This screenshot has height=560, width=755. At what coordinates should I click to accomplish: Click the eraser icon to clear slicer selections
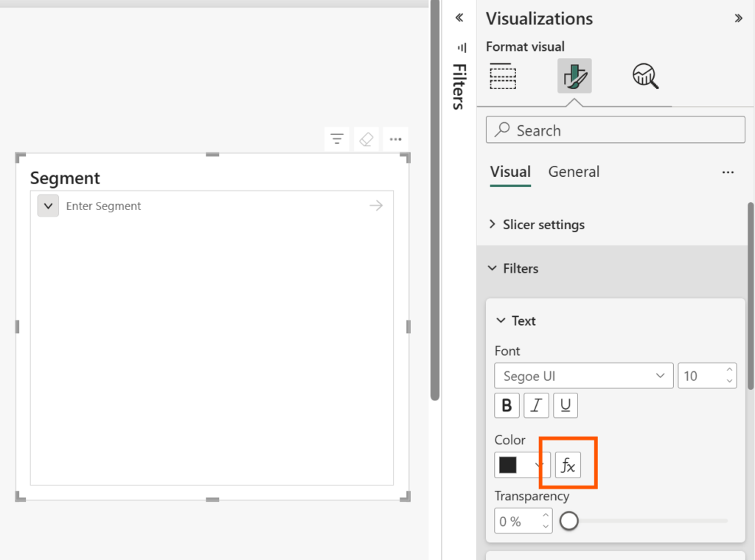coord(366,139)
